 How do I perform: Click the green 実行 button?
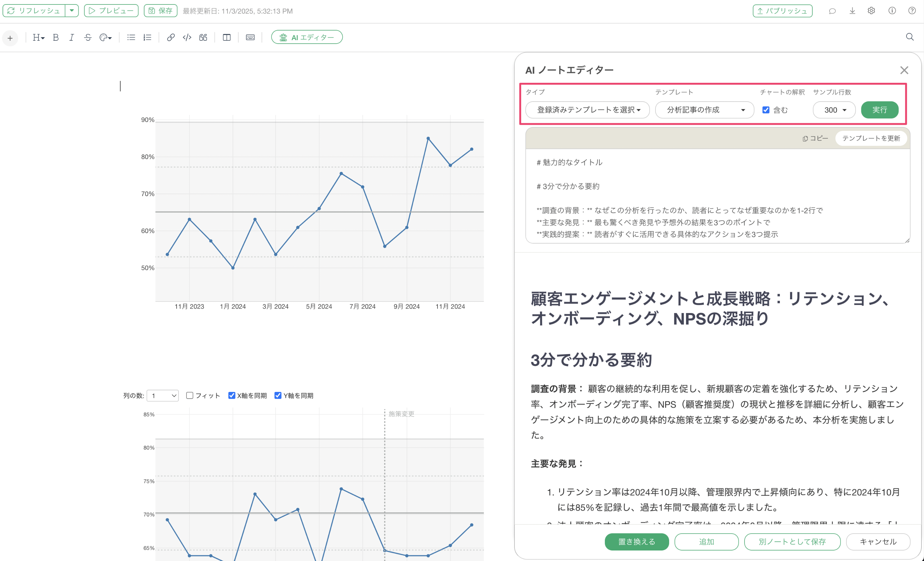click(879, 110)
